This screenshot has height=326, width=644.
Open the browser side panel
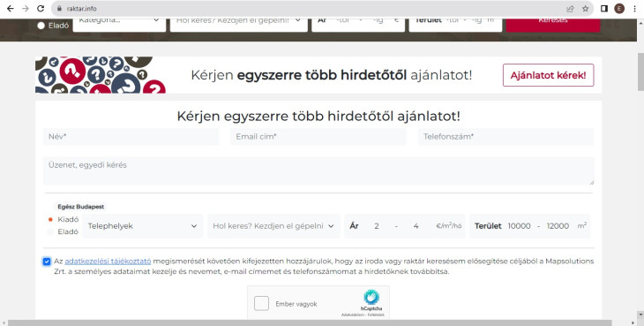603,9
